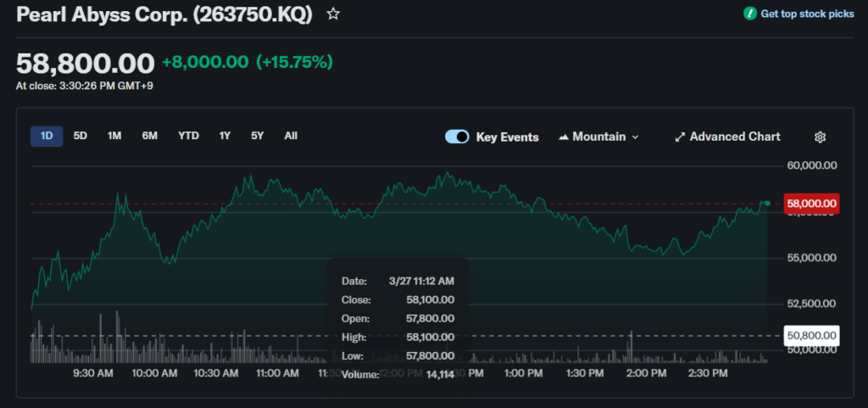The width and height of the screenshot is (868, 408).
Task: Click the green endpoint dot on the chart line
Action: point(767,204)
